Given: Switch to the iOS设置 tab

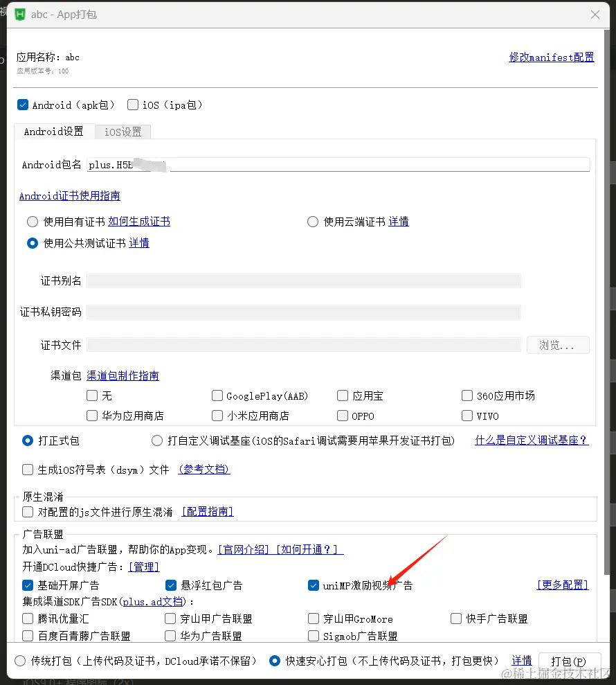Looking at the screenshot, I should 123,132.
